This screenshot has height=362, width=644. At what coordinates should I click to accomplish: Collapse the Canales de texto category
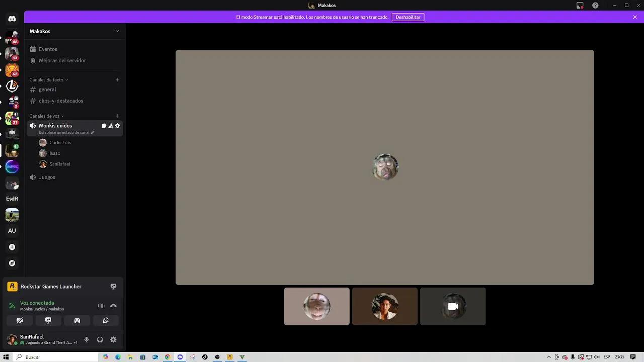[48, 79]
